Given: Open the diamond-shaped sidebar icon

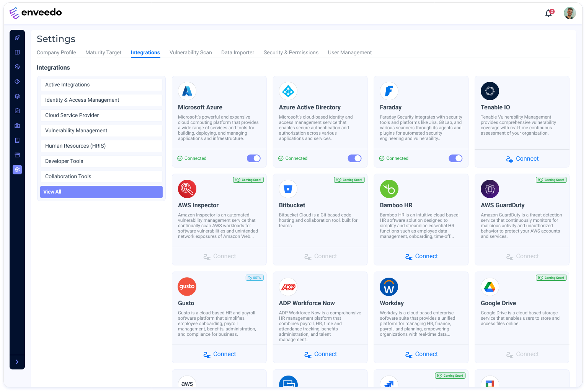Looking at the screenshot, I should point(17,81).
